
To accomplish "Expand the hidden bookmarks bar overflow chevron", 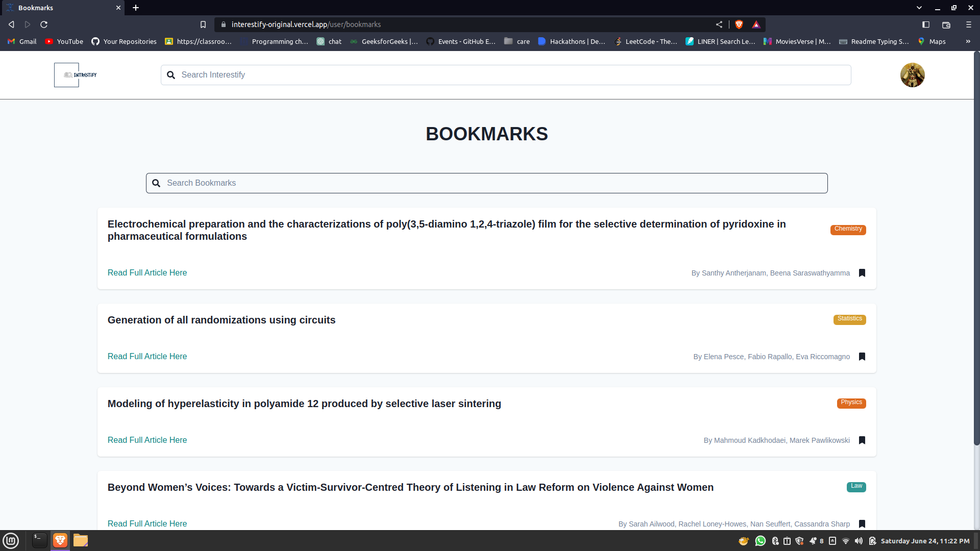I will pyautogui.click(x=968, y=41).
